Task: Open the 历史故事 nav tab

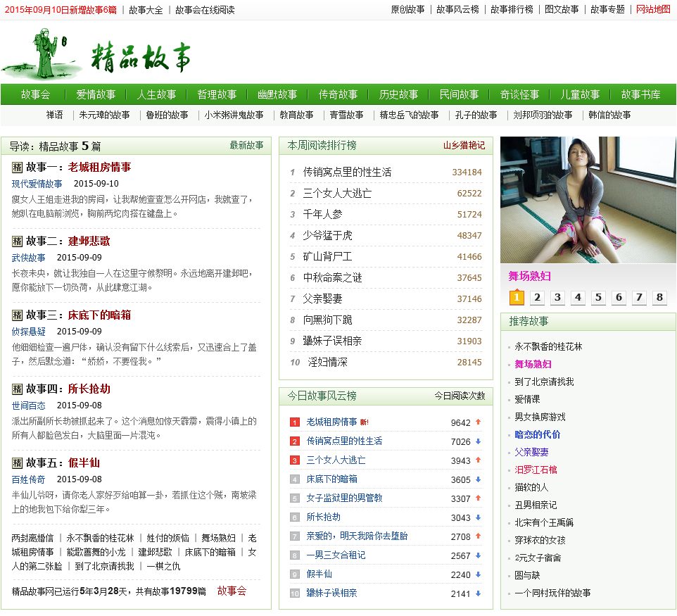Action: coord(398,94)
